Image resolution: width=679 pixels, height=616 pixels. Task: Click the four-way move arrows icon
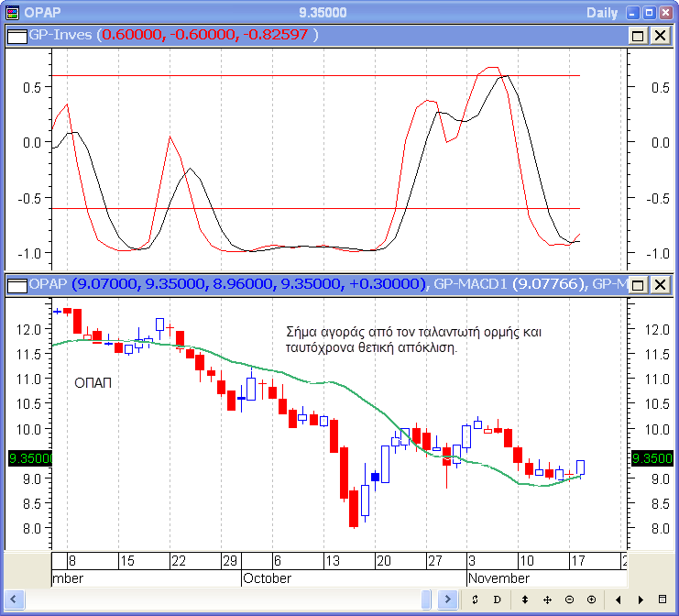pos(547,599)
